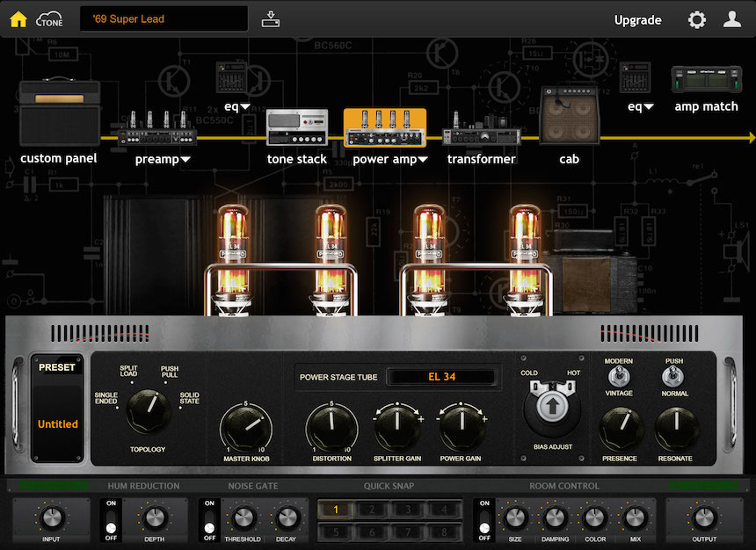Set topology to Solid State

[x=190, y=398]
